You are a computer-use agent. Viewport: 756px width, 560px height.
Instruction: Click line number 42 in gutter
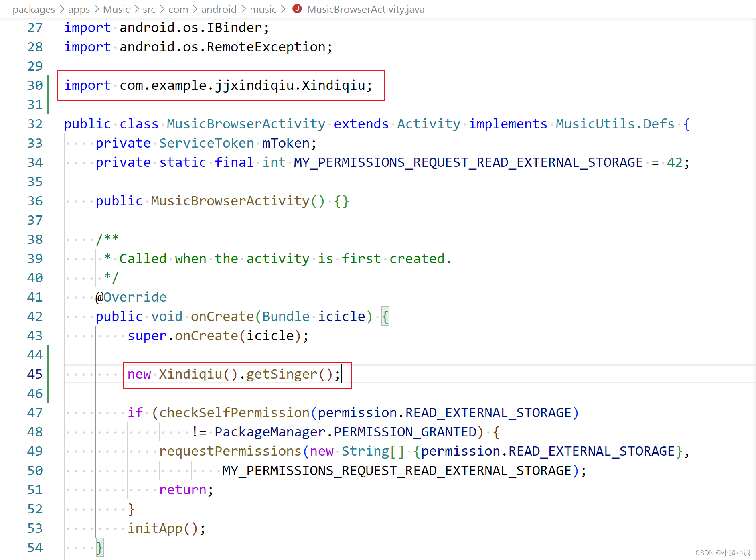pos(35,317)
